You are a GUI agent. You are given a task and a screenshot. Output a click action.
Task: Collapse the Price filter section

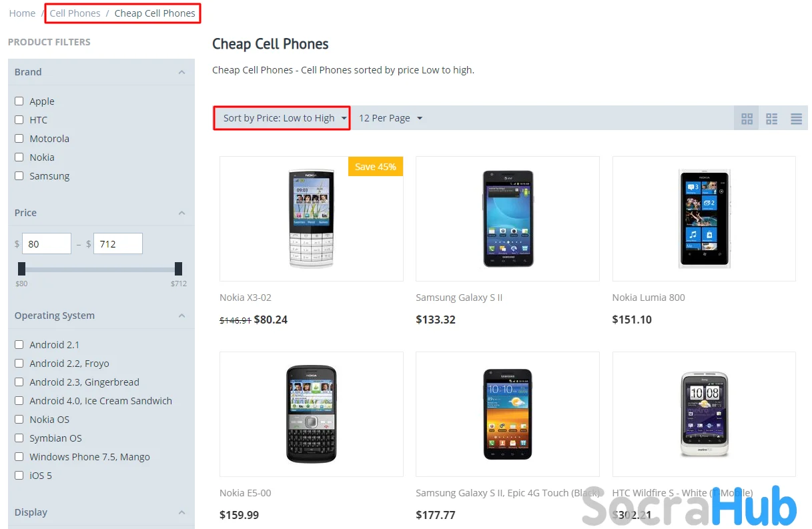(181, 213)
